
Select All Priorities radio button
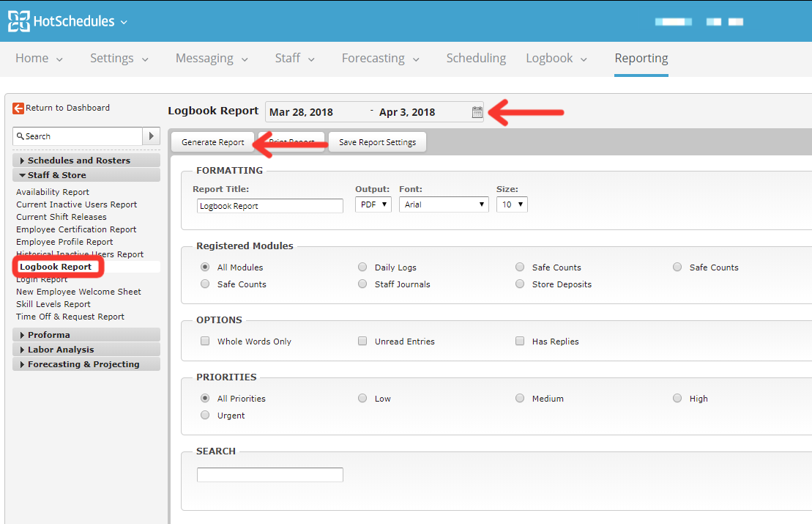(205, 398)
